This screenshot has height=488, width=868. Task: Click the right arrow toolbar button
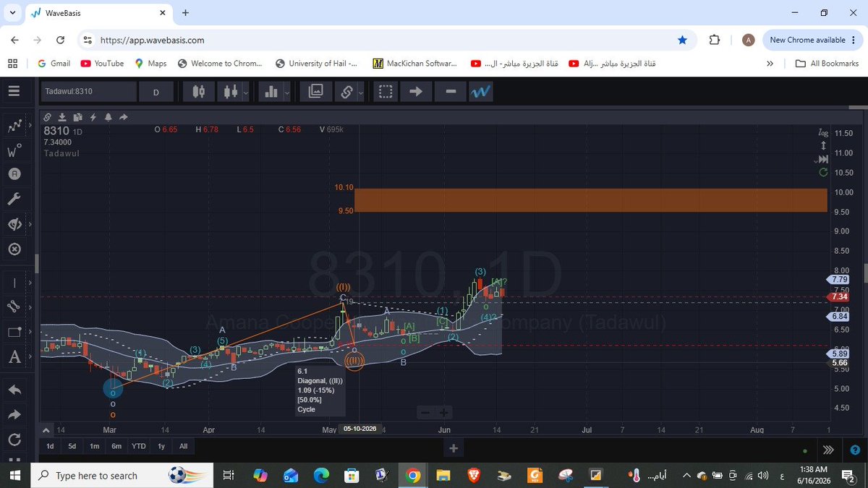pyautogui.click(x=416, y=92)
